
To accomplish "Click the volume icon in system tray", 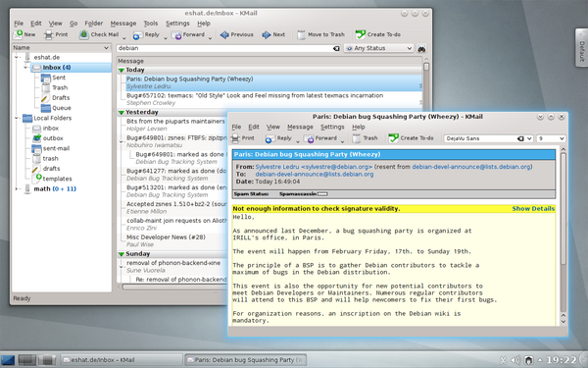I will point(515,360).
